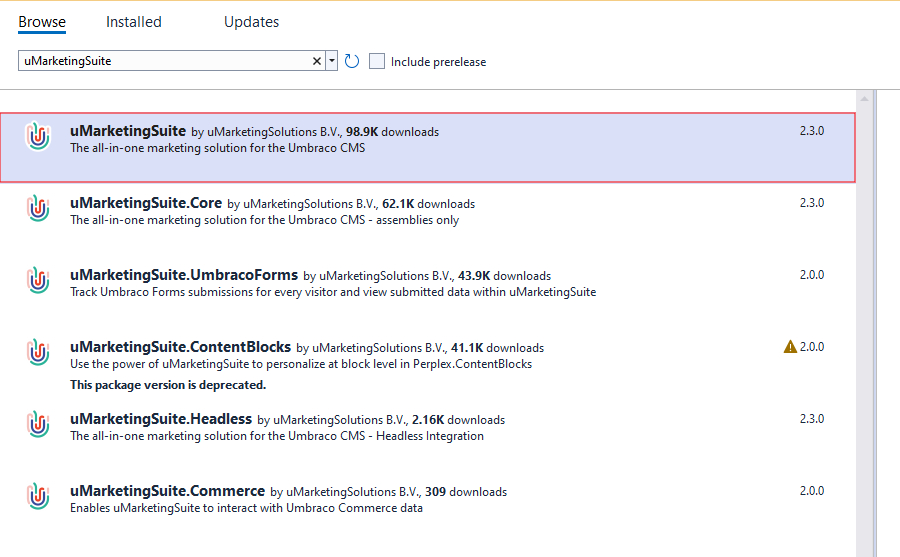Screen dimensions: 900x557
Task: Click the uMarketingSuite.Headless package icon
Action: tap(38, 425)
